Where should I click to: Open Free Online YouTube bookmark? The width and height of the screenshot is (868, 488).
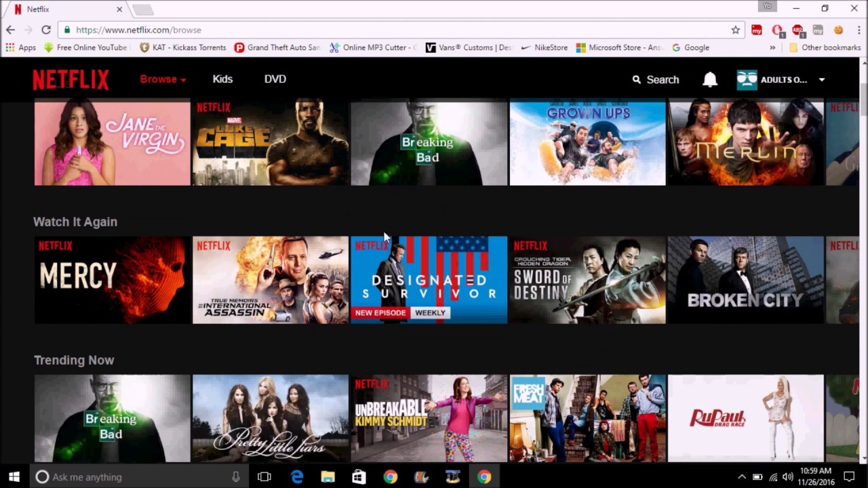click(x=85, y=47)
